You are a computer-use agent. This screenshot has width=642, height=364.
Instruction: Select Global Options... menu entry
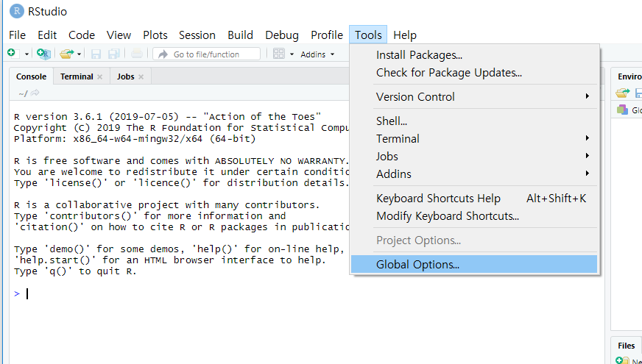(474, 264)
